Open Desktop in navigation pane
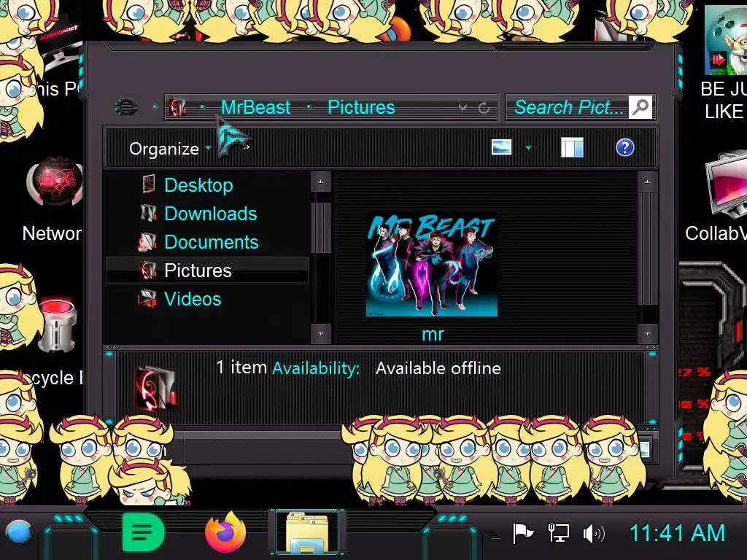The image size is (747, 560). click(198, 185)
